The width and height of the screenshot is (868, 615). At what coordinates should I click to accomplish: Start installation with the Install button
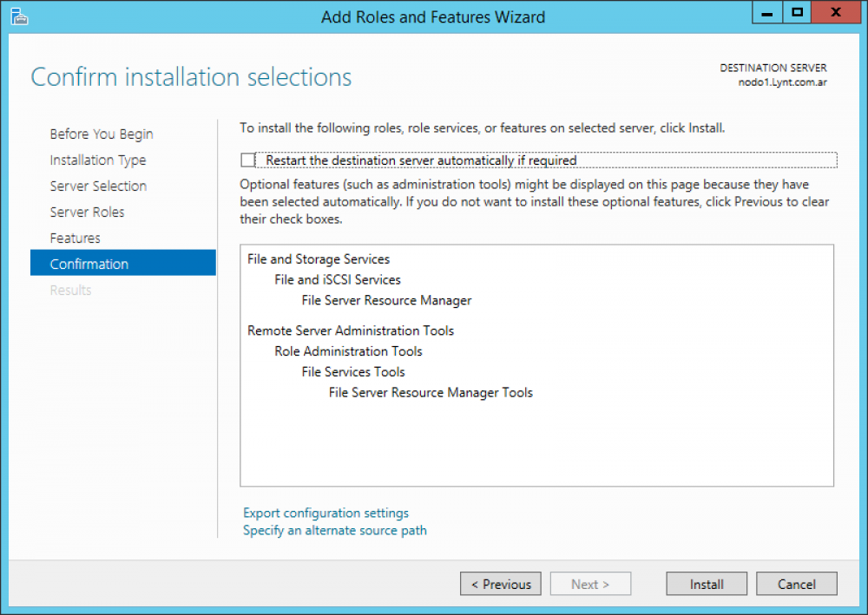tap(706, 584)
